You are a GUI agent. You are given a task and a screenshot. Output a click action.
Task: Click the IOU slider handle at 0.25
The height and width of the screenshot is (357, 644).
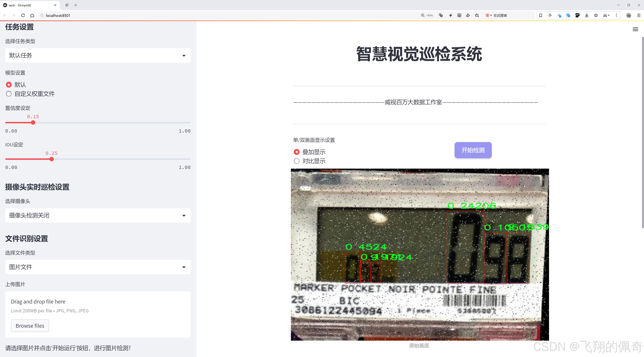[x=51, y=159]
